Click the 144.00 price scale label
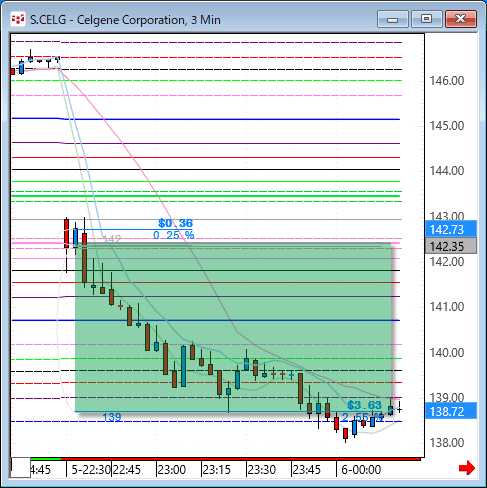The width and height of the screenshot is (487, 488). pyautogui.click(x=447, y=171)
